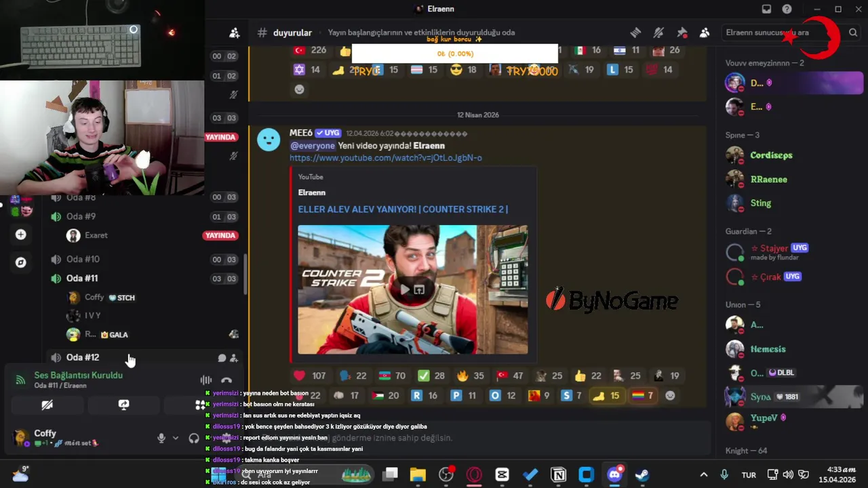This screenshot has height=488, width=868.
Task: Select user Coffy in Oda #11
Action: point(94,298)
